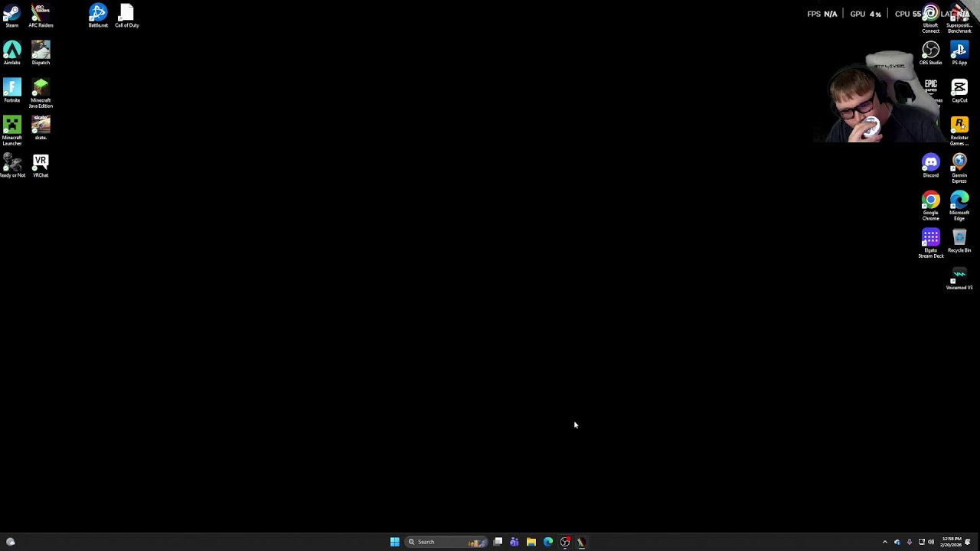Image resolution: width=980 pixels, height=551 pixels.
Task: Show hidden system tray icons
Action: (885, 542)
